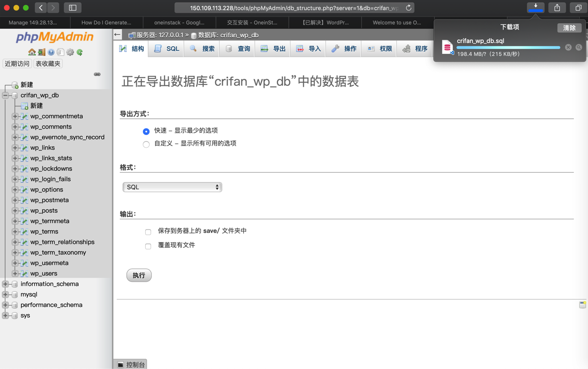The image size is (588, 369).
Task: Expand the performance_schema database node
Action: pyautogui.click(x=5, y=305)
